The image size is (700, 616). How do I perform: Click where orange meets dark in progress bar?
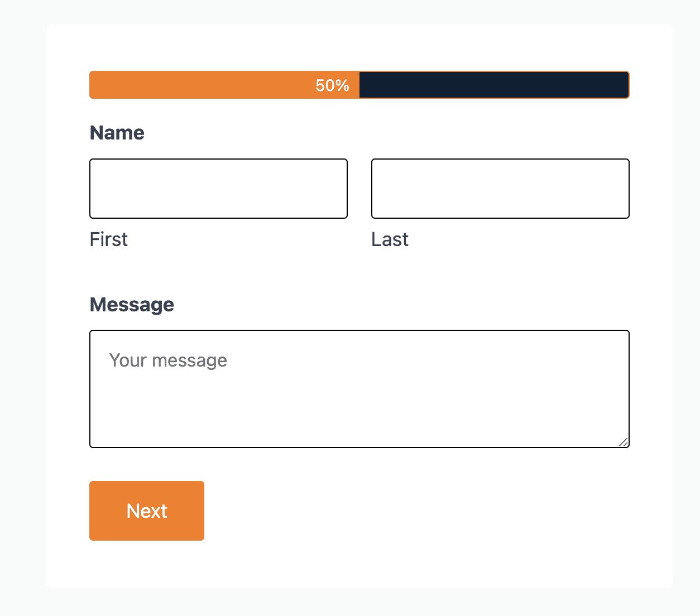[x=359, y=85]
